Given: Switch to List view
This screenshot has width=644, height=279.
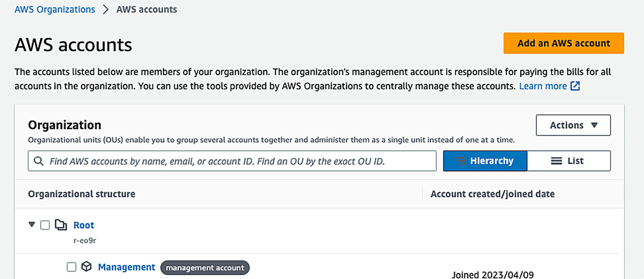Looking at the screenshot, I should pyautogui.click(x=569, y=161).
